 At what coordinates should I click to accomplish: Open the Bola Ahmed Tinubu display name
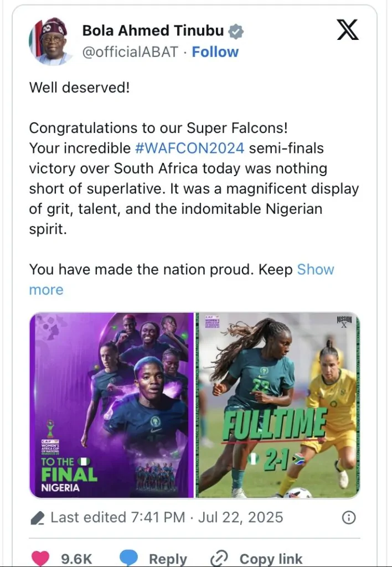click(153, 31)
